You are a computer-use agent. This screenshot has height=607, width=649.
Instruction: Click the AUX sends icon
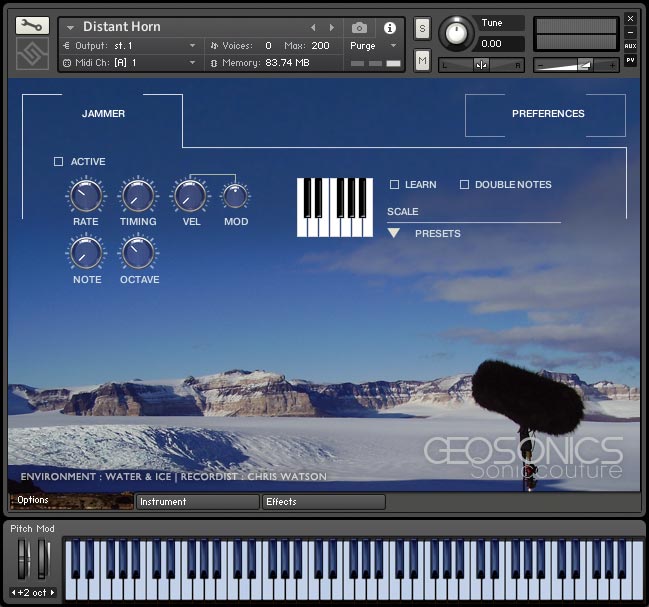[630, 46]
